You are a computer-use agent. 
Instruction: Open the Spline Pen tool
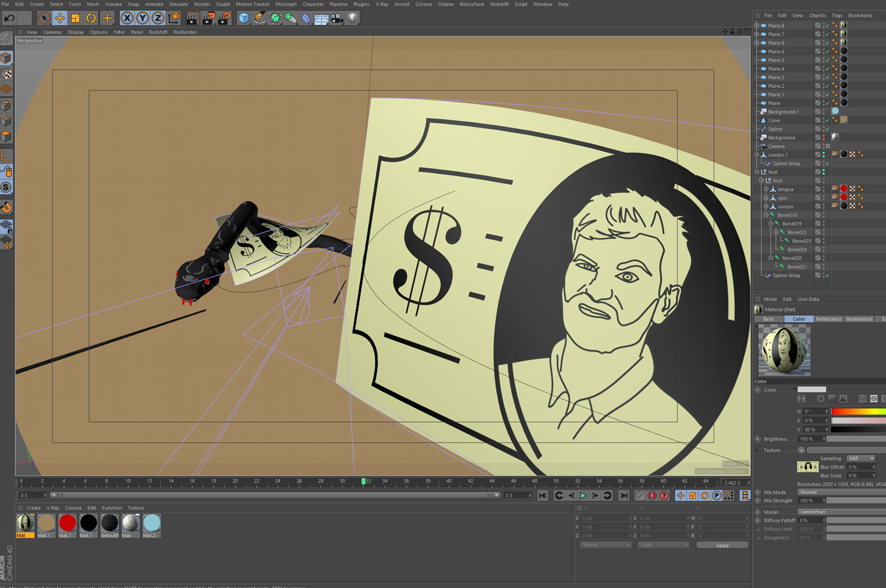(x=260, y=18)
